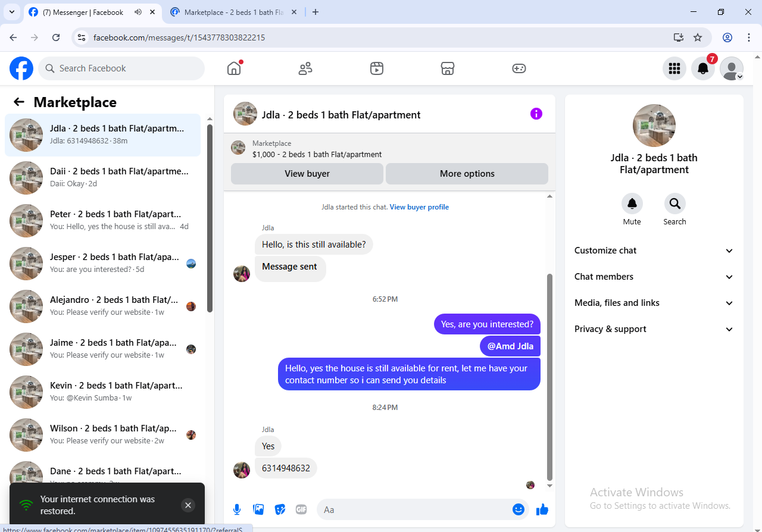The height and width of the screenshot is (532, 762).
Task: Click the browser address bar URL
Action: pyautogui.click(x=179, y=37)
